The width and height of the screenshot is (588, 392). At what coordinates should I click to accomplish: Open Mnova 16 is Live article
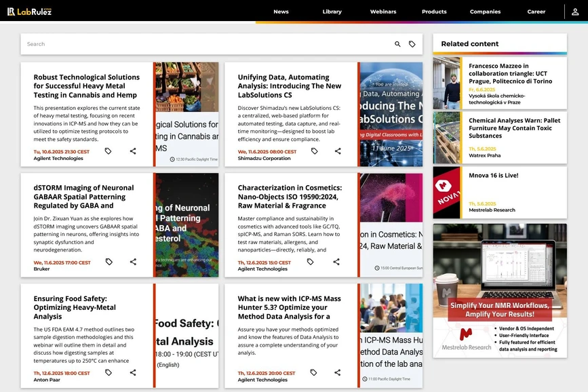point(493,175)
